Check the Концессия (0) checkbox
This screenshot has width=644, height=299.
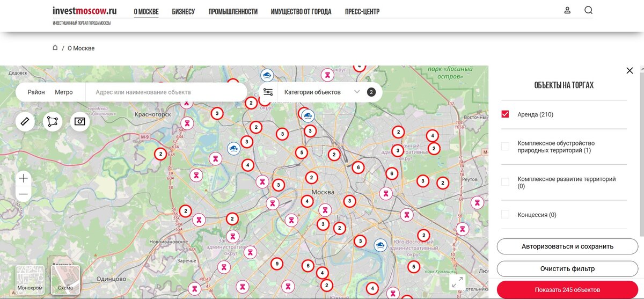505,214
